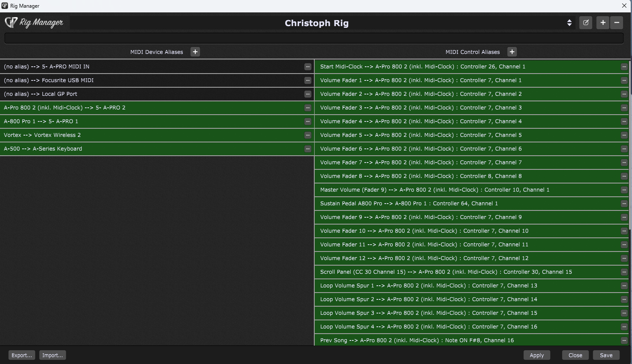Open options for Vortex Wireless 2 alias
This screenshot has height=364, width=632.
coord(307,135)
